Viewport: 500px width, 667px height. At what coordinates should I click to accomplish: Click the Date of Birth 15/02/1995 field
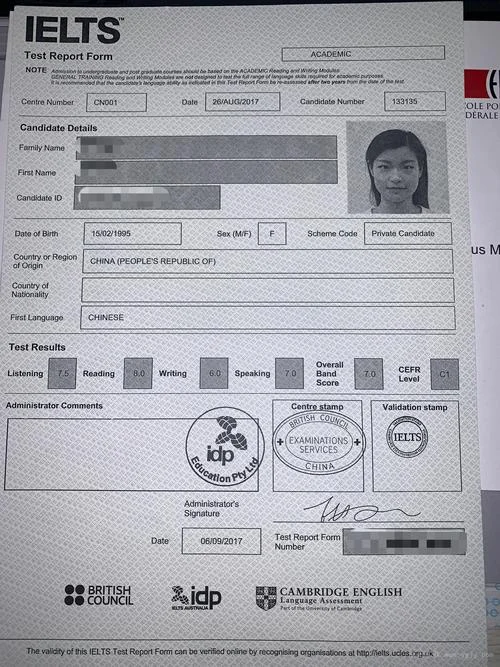point(132,234)
